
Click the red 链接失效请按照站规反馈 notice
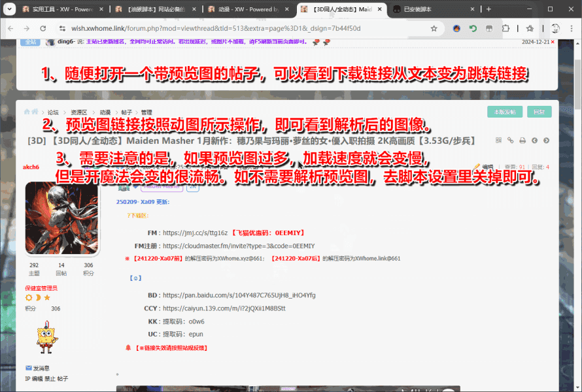(171, 348)
